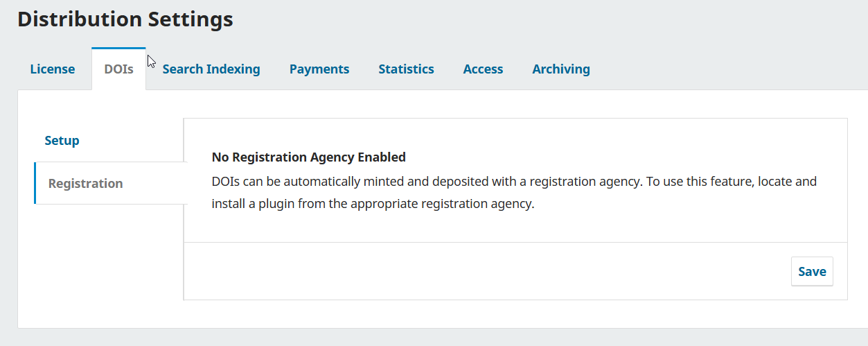Click the line starting 'DOIs can be automatically minted'
The image size is (868, 346).
click(514, 182)
